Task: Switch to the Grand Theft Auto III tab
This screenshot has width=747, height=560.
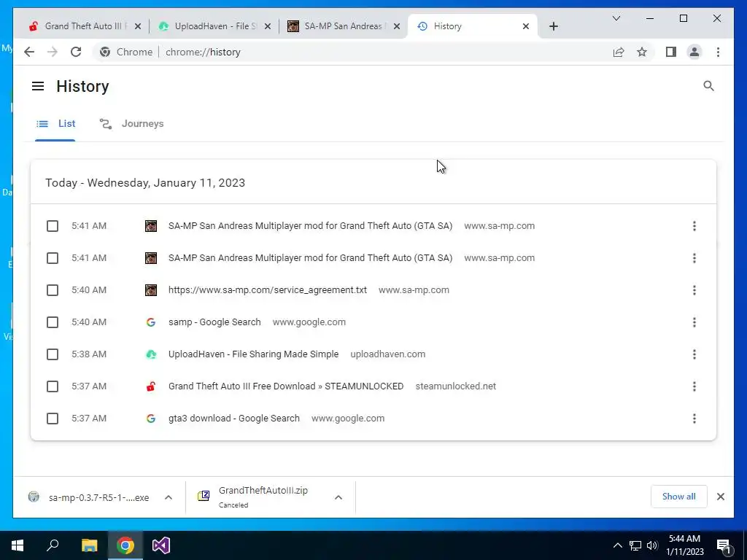Action: tap(84, 26)
